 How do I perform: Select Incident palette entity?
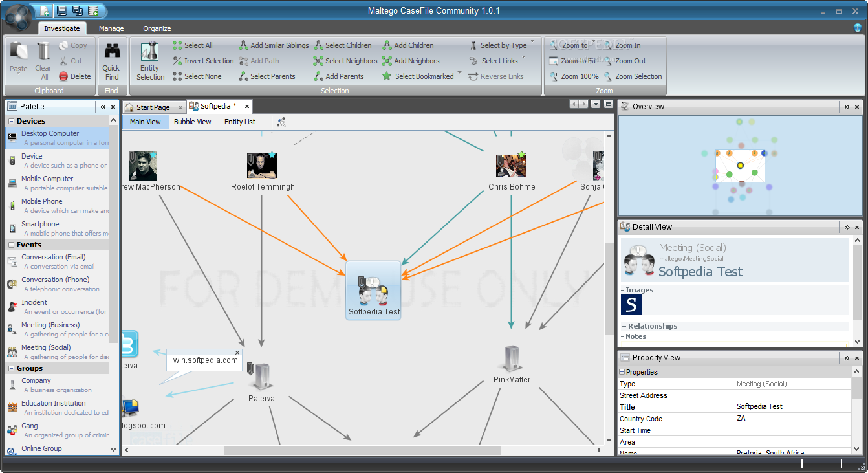[x=57, y=307]
